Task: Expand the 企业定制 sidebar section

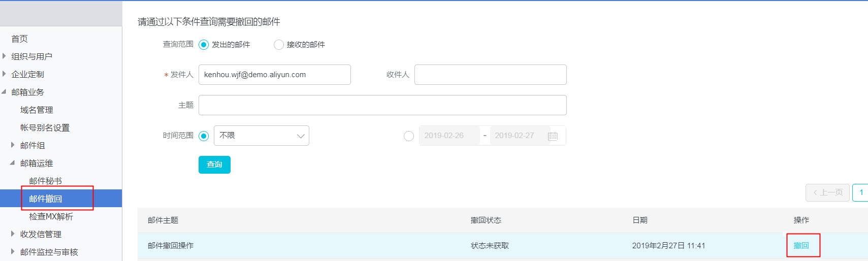Action: [5, 74]
